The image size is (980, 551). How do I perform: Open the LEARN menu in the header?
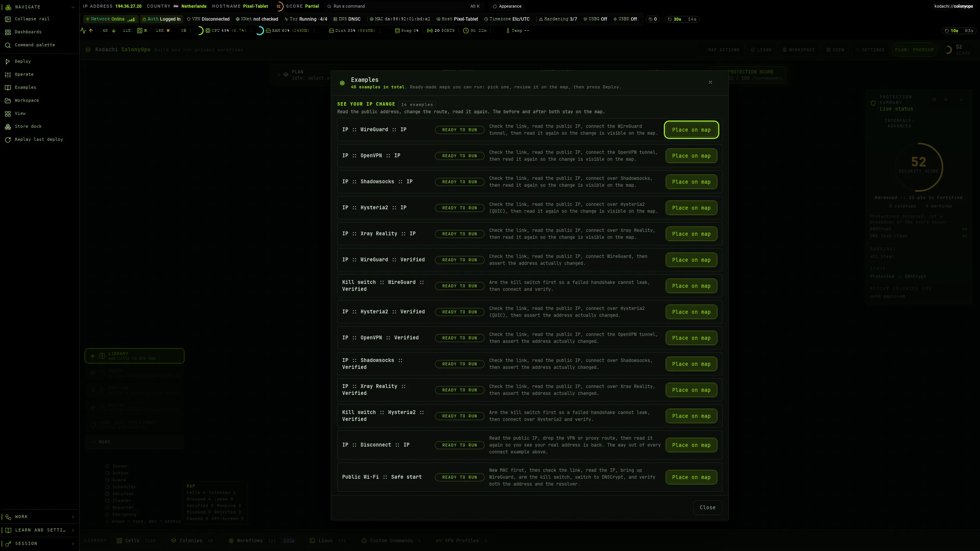coord(761,50)
